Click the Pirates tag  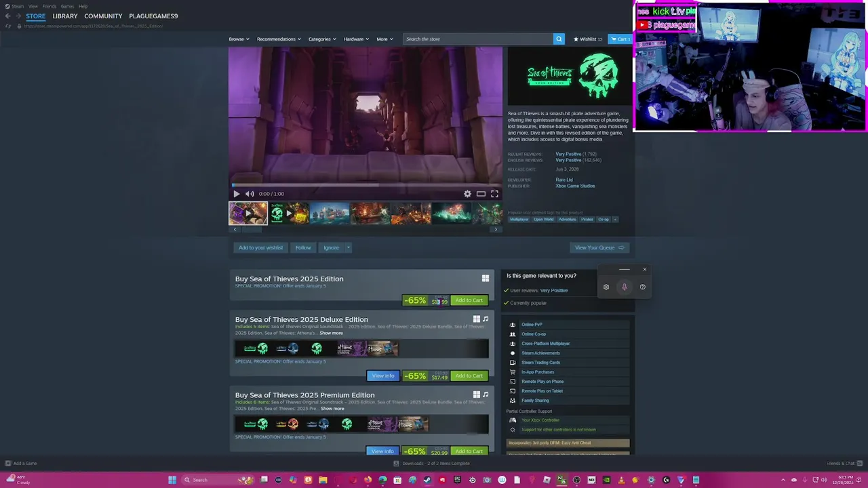587,220
